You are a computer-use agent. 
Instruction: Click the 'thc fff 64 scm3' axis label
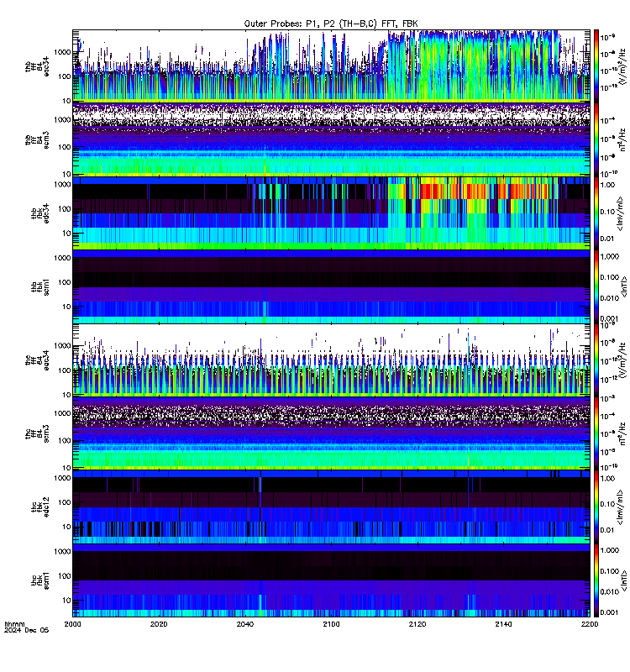(x=37, y=433)
